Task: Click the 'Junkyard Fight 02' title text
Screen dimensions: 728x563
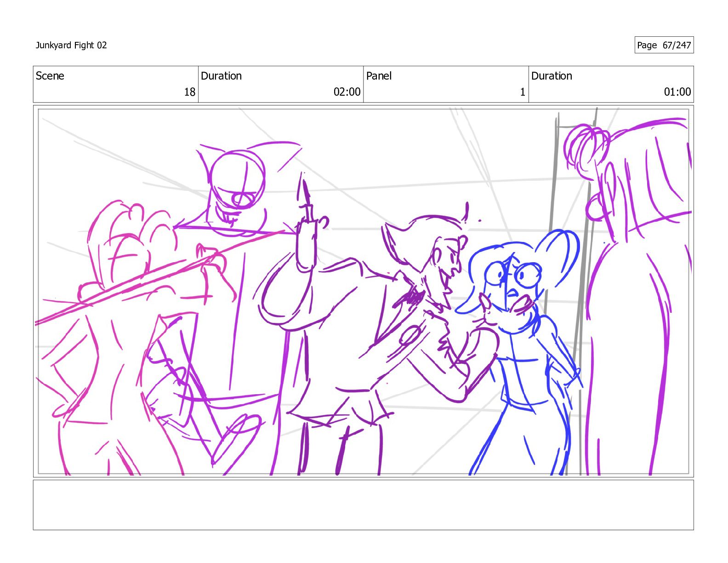Action: point(71,45)
